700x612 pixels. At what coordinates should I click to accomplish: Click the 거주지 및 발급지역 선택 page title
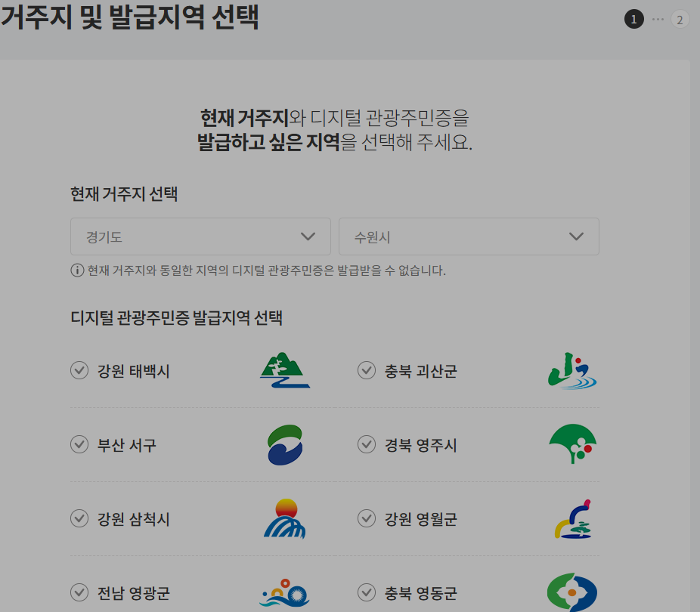(x=129, y=17)
